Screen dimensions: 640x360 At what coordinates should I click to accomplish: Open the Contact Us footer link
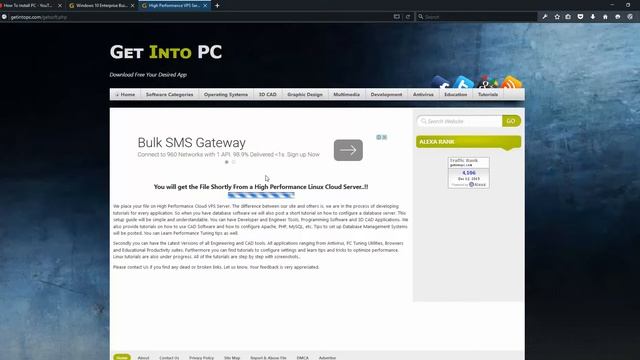[169, 358]
